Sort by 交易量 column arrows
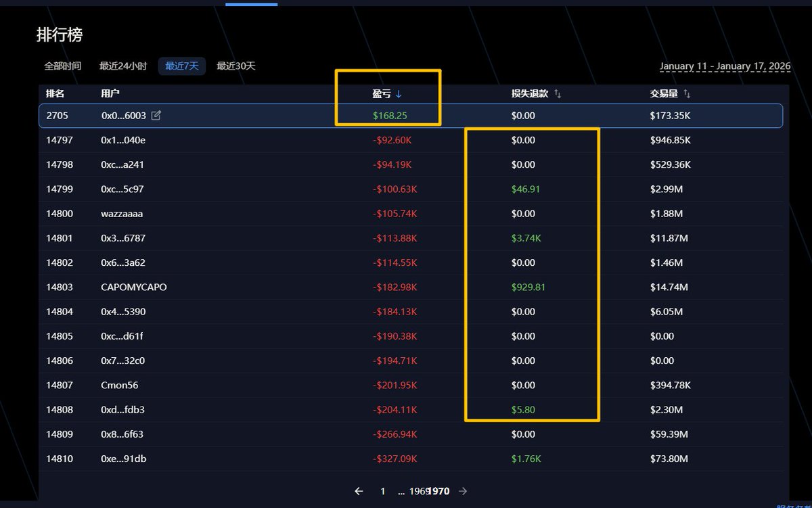812x508 pixels. click(x=687, y=94)
